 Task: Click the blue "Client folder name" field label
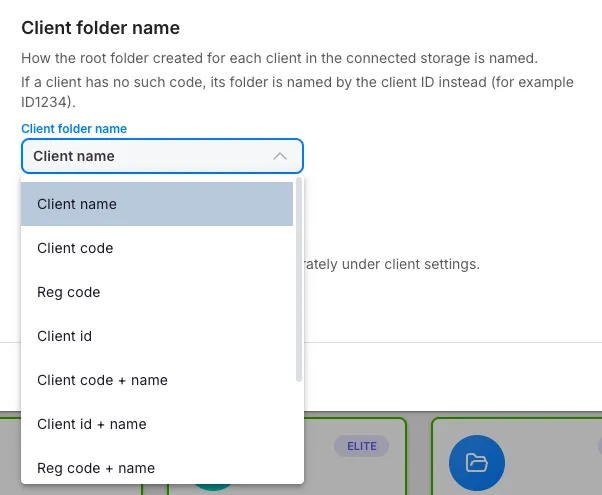(74, 129)
